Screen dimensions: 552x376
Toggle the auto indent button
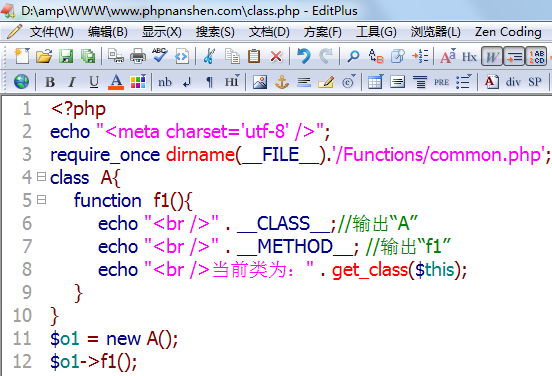(514, 56)
